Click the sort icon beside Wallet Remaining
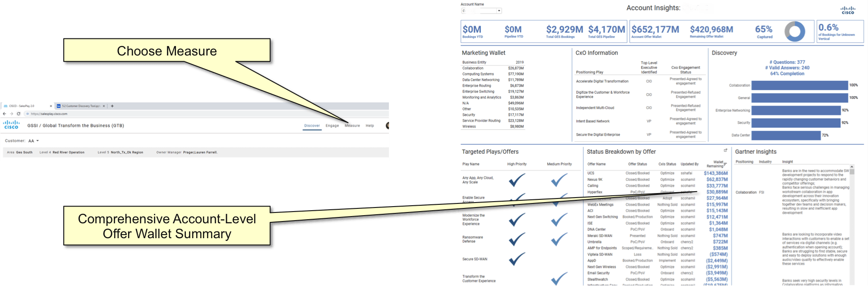868x286 pixels. 725,164
